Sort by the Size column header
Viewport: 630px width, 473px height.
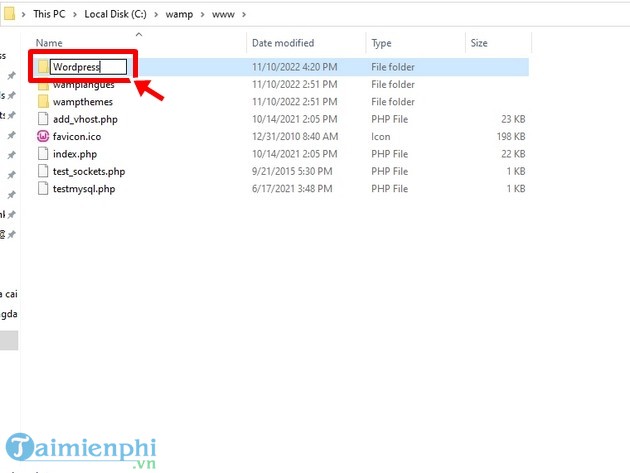[x=479, y=43]
